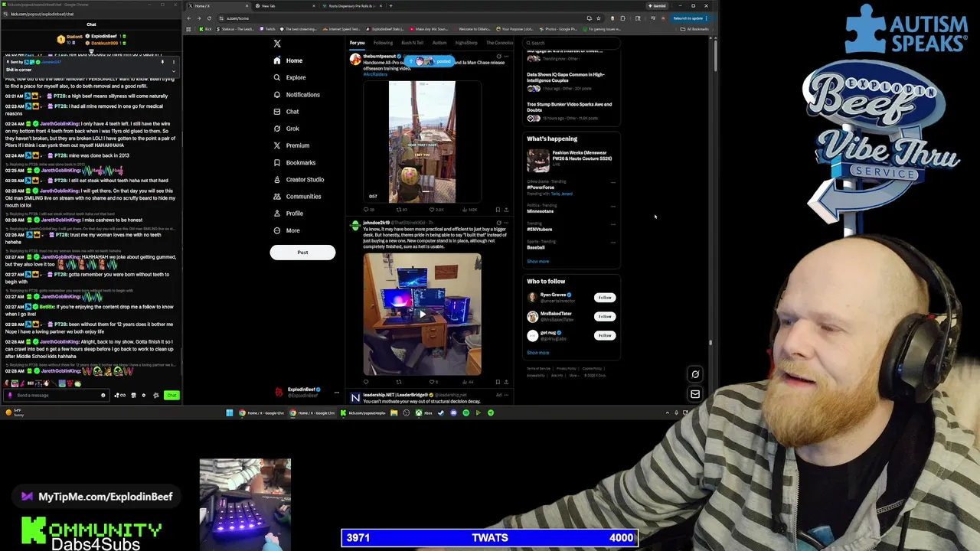Share theburntpeanut's post
The image size is (980, 551).
tap(506, 210)
